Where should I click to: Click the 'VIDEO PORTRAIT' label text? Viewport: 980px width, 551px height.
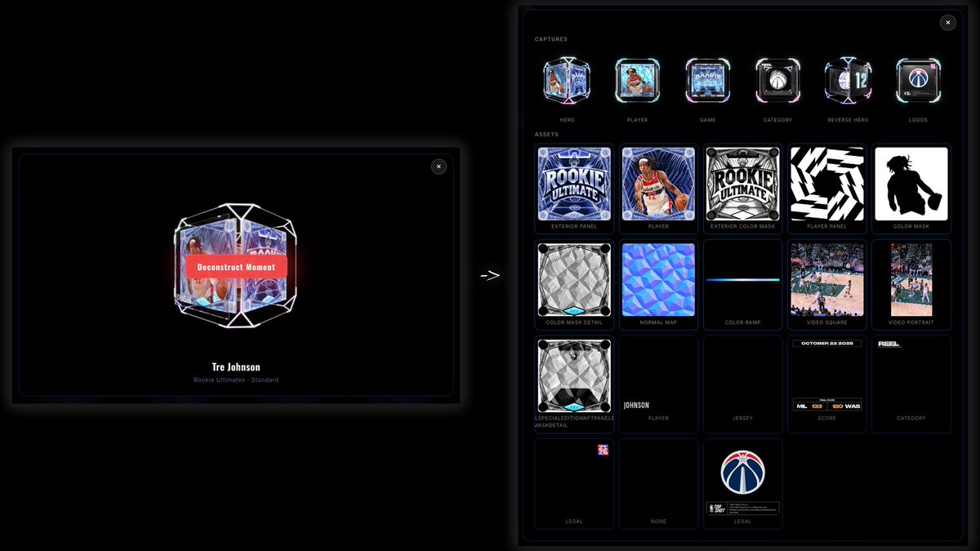coord(911,322)
